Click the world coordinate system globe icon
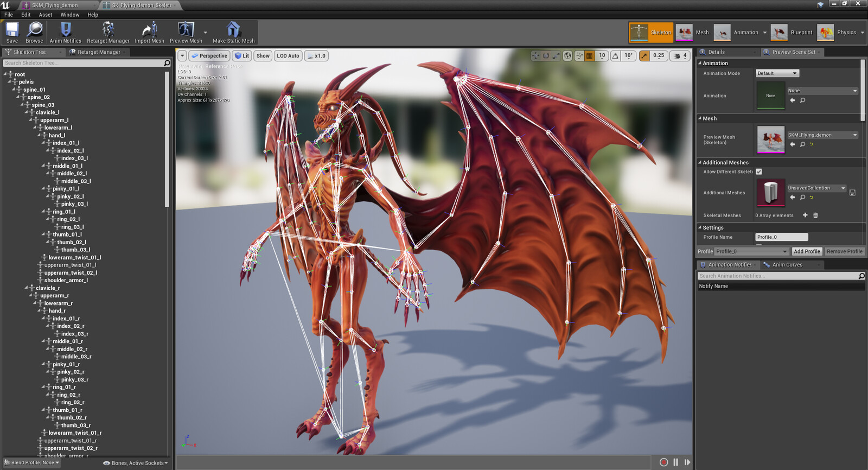The width and height of the screenshot is (868, 470). point(567,55)
